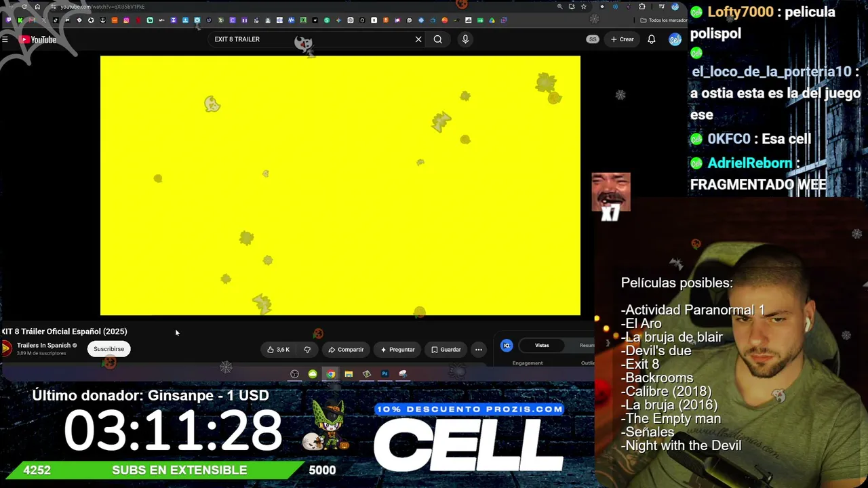This screenshot has width=868, height=488.
Task: Go to the YouTube home logo
Action: point(38,39)
